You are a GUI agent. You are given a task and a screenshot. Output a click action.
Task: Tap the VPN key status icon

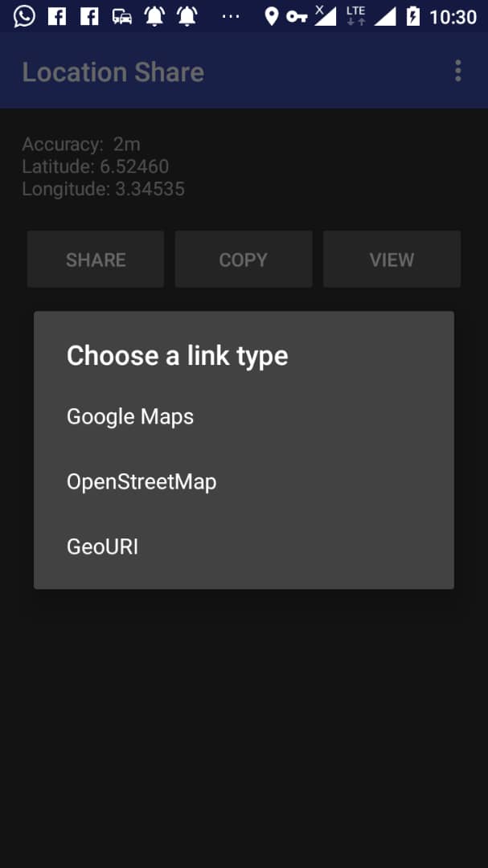(x=297, y=17)
